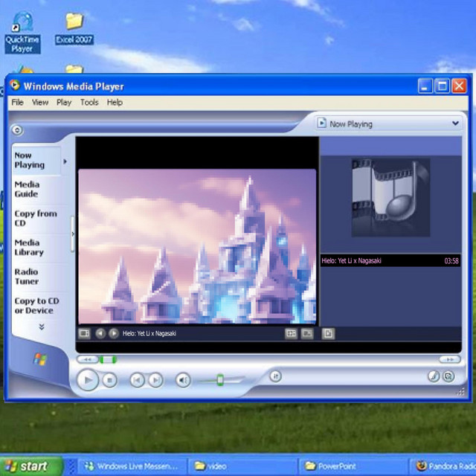The image size is (476, 476).
Task: Select Hielo: Yet Li x Nagasaki playlist item
Action: [x=390, y=261]
